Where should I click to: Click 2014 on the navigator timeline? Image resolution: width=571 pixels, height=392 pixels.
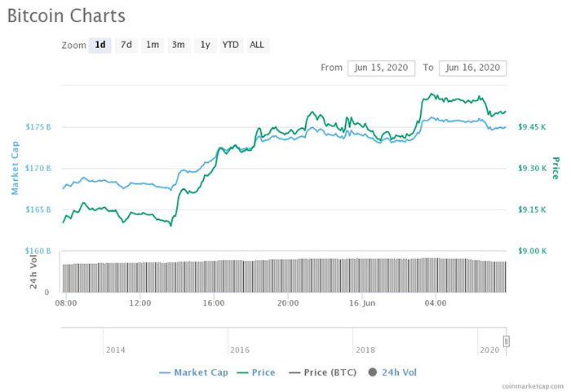coord(115,350)
